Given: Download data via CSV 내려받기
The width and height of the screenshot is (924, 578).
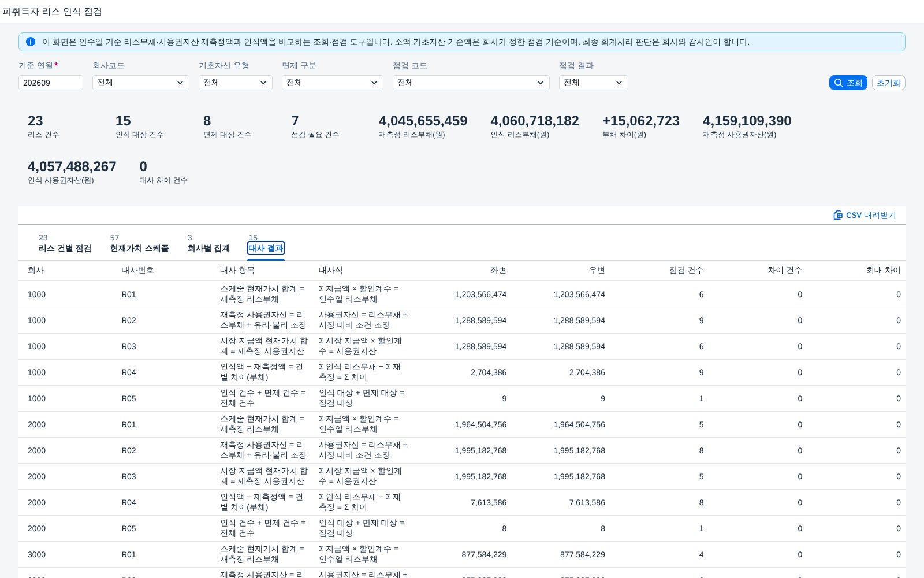Looking at the screenshot, I should (865, 215).
